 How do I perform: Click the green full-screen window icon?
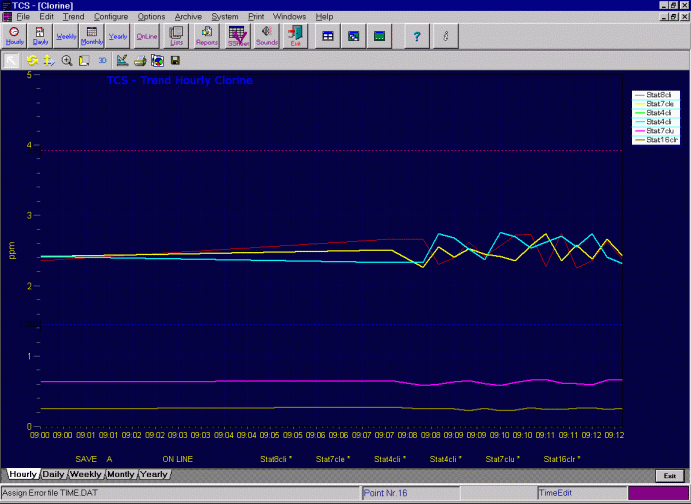[x=379, y=36]
